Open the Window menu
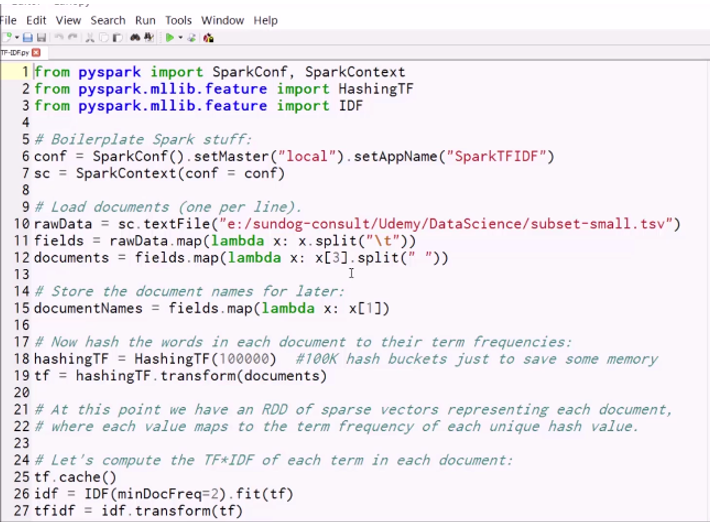 (x=223, y=20)
